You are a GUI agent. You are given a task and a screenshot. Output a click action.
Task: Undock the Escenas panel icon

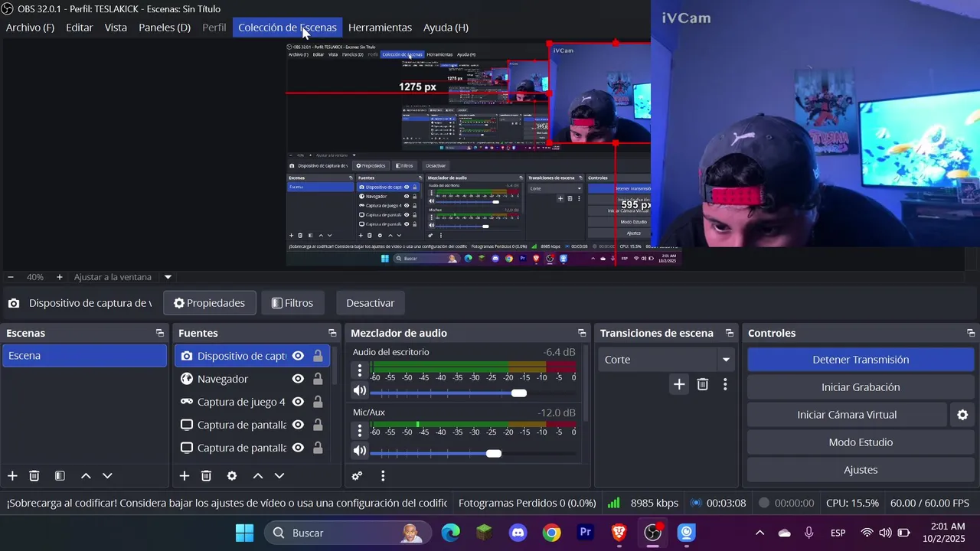(159, 333)
